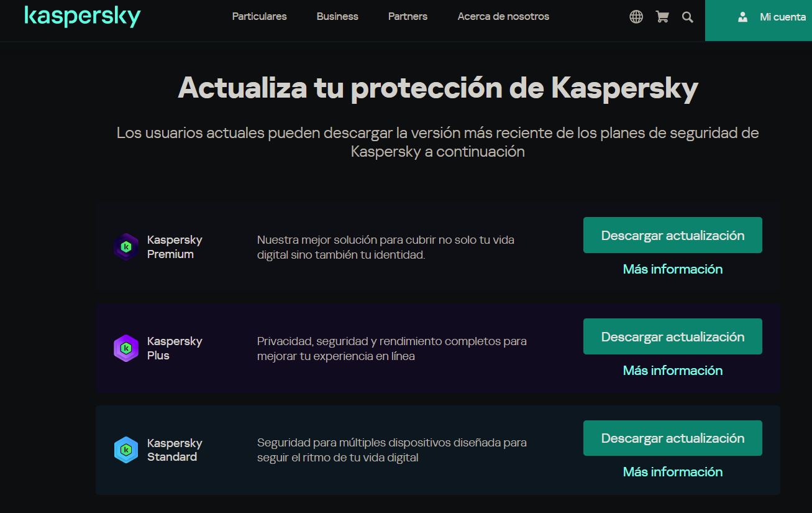Viewport: 812px width, 513px height.
Task: Click the Kaspersky Standard product icon
Action: (126, 450)
